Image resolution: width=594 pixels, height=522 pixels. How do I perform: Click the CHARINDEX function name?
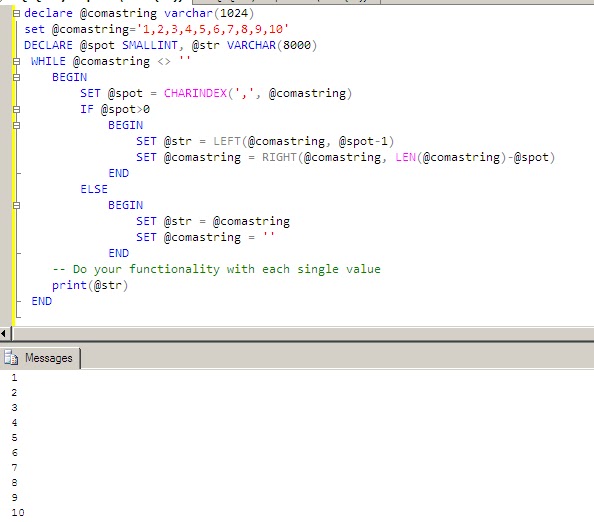(x=195, y=93)
